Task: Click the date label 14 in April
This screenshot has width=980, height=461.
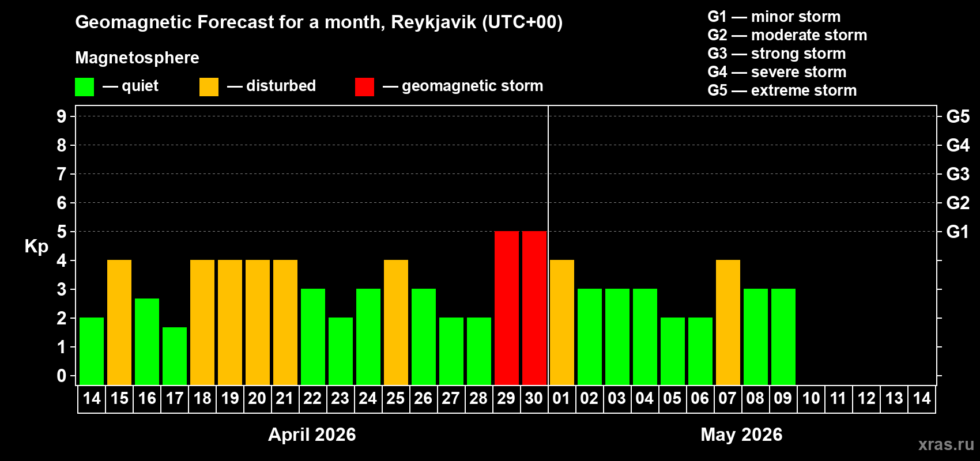Action: click(92, 398)
